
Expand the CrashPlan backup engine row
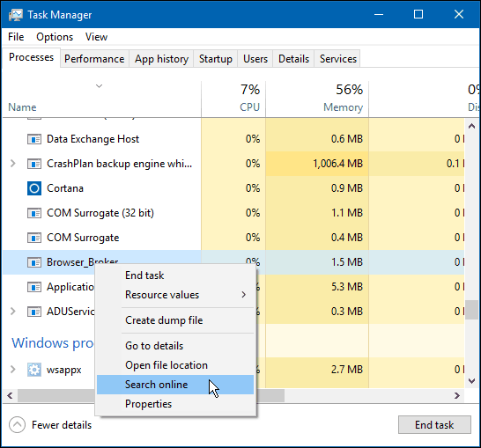click(12, 164)
